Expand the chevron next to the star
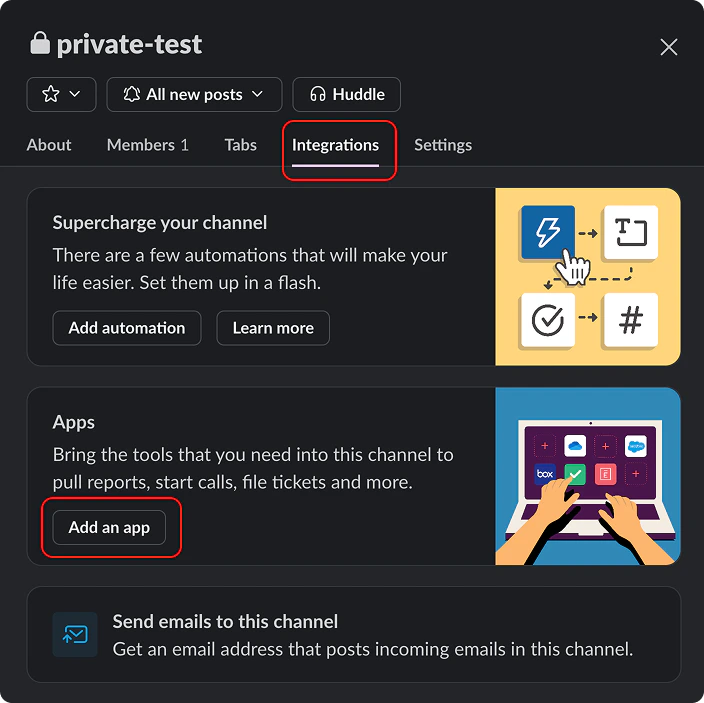The height and width of the screenshot is (703, 704). [x=75, y=94]
